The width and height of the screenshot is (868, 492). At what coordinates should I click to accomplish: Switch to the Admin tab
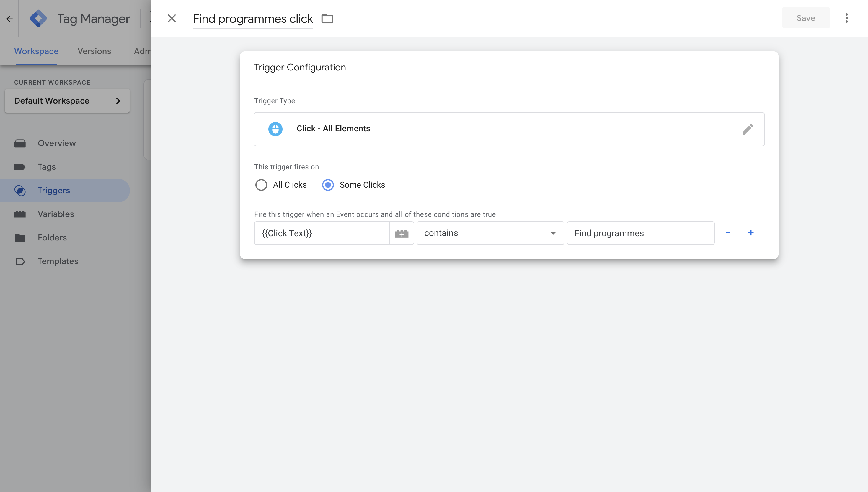click(142, 51)
